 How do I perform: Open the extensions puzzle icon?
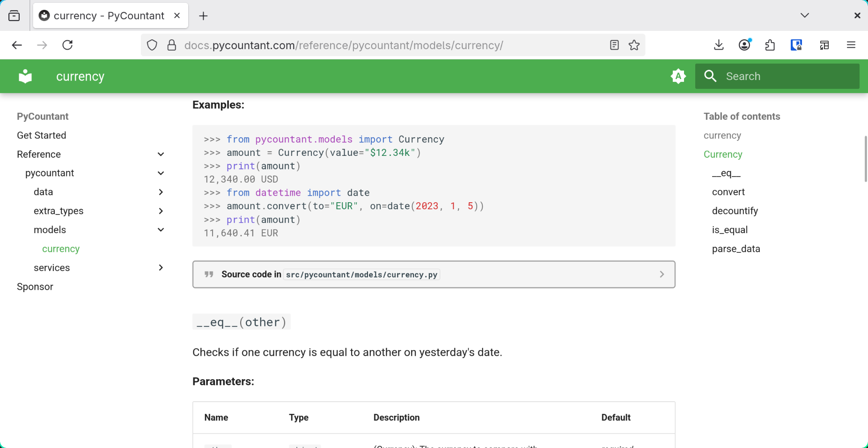pyautogui.click(x=770, y=45)
